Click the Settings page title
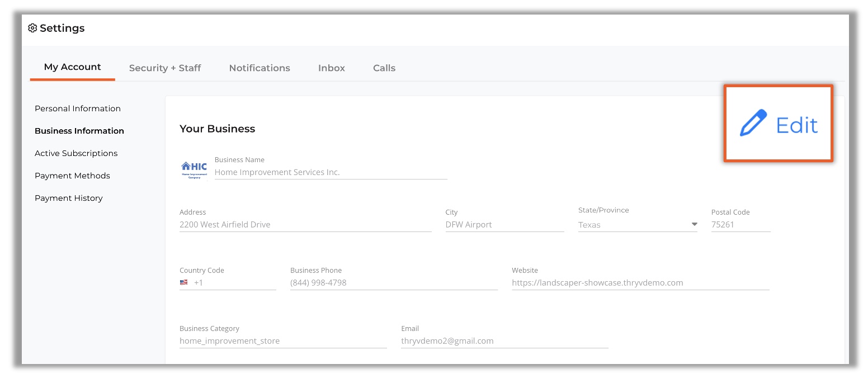868x378 pixels. [x=62, y=28]
